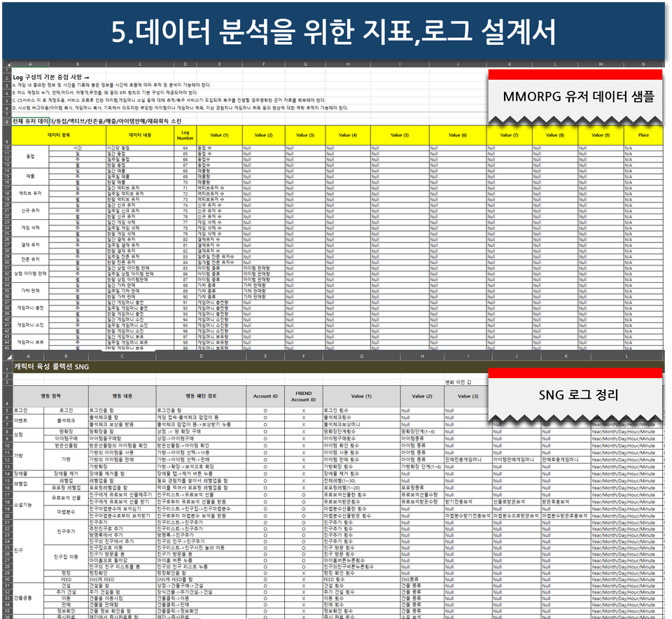Screen dimensions: 672x619
Task: Click the '일간 액티브 유저' data cell
Action: [x=140, y=188]
